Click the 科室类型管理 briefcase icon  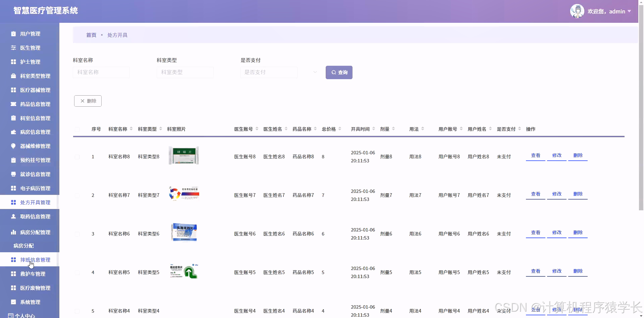click(x=13, y=76)
